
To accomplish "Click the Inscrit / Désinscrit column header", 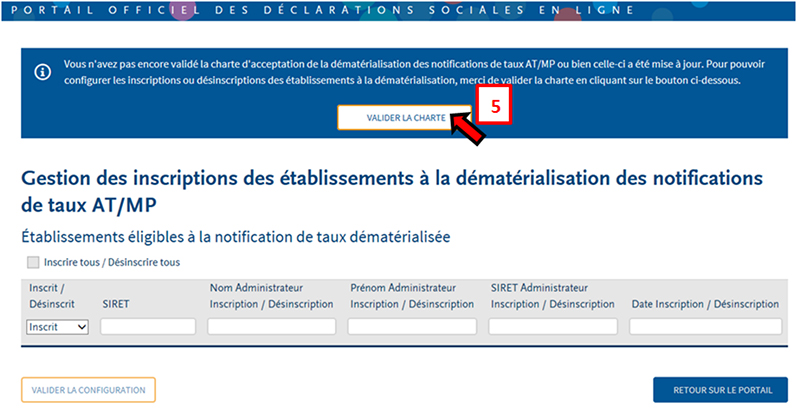I will click(52, 296).
